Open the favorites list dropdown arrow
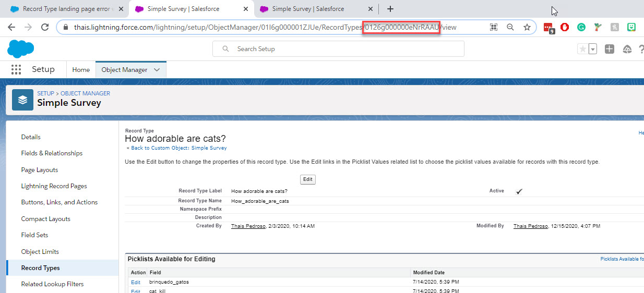Image resolution: width=644 pixels, height=293 pixels. [593, 49]
